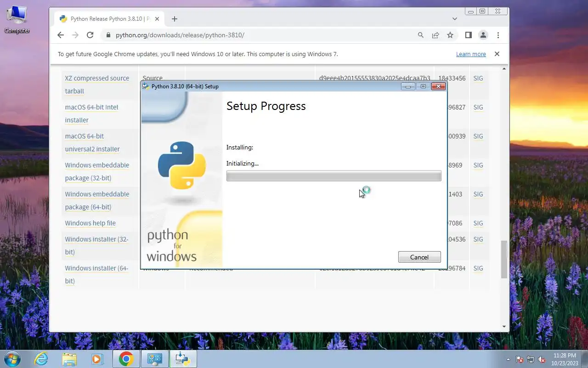The image size is (588, 368).
Task: Launch Internet Explorer from the taskbar
Action: coord(41,359)
